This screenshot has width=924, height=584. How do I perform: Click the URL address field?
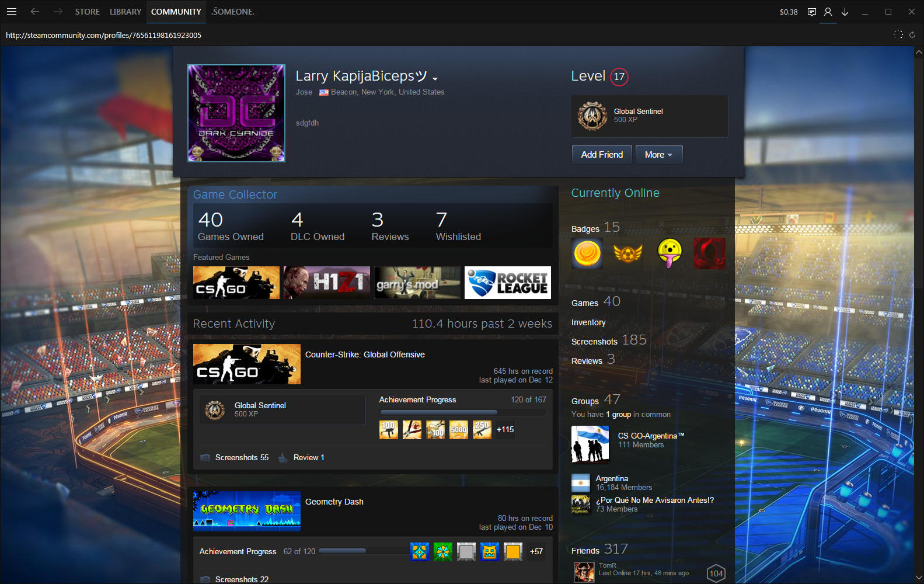point(233,35)
